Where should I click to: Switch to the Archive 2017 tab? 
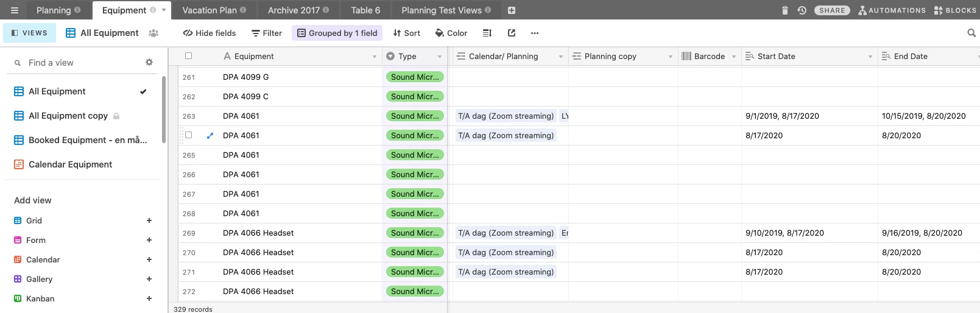pos(294,10)
